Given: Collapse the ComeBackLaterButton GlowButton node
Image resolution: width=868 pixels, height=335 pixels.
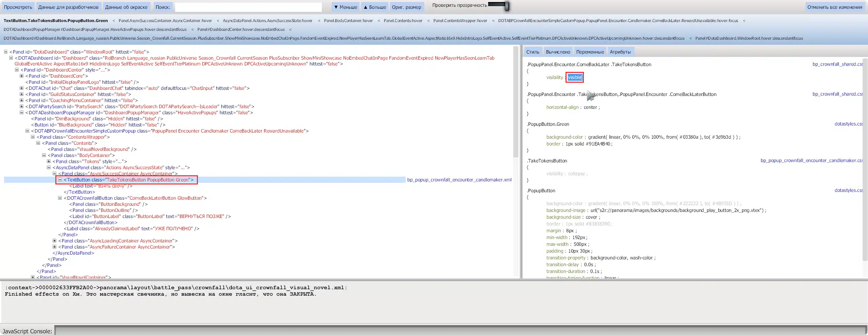Looking at the screenshot, I should click(60, 198).
